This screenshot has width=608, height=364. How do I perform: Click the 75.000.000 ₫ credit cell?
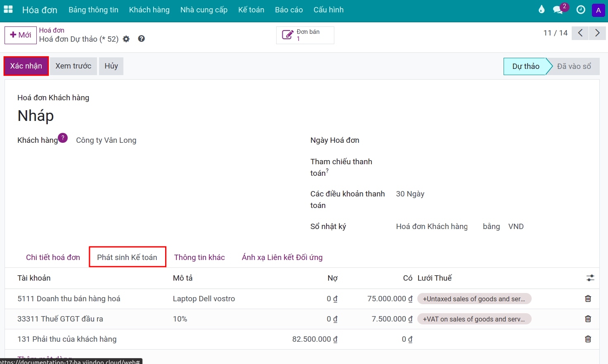tap(390, 299)
